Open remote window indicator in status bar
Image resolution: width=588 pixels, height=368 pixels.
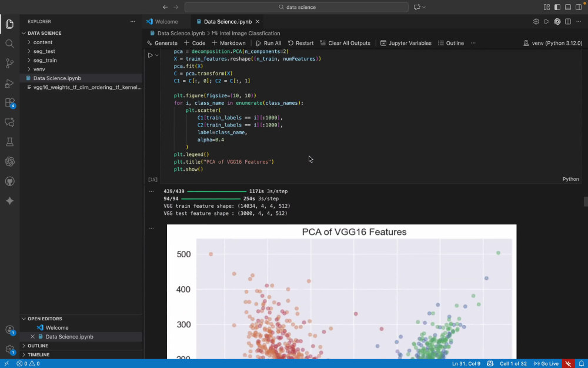pos(6,363)
